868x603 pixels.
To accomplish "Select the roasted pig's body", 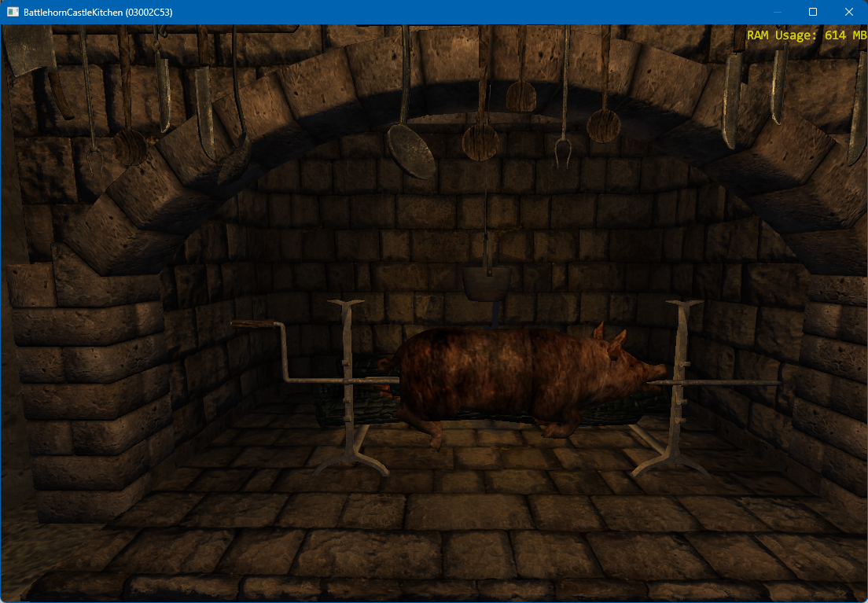I will pyautogui.click(x=487, y=370).
